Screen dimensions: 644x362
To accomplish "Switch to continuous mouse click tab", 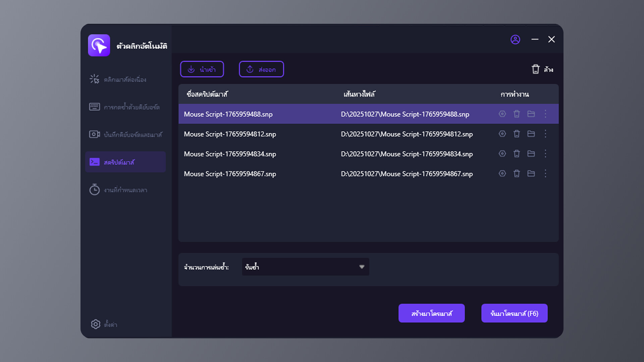I will click(125, 79).
